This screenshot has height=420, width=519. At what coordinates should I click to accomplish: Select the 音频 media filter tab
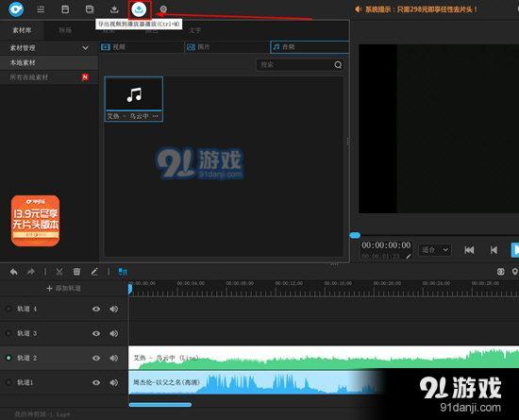point(310,47)
